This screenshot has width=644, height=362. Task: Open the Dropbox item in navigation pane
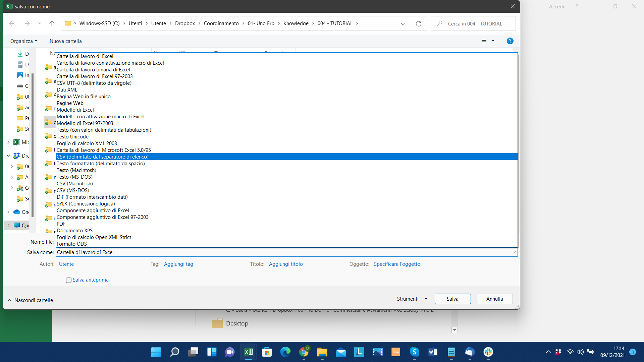pos(21,156)
